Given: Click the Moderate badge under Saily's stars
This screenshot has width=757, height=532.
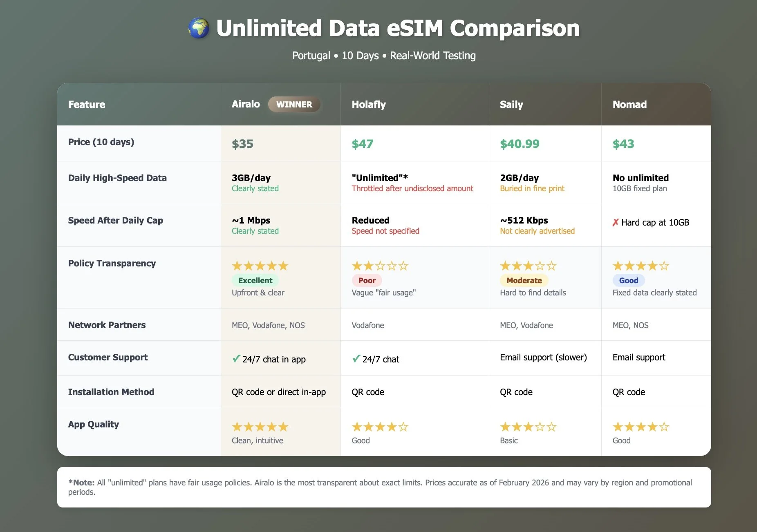Looking at the screenshot, I should pyautogui.click(x=524, y=280).
